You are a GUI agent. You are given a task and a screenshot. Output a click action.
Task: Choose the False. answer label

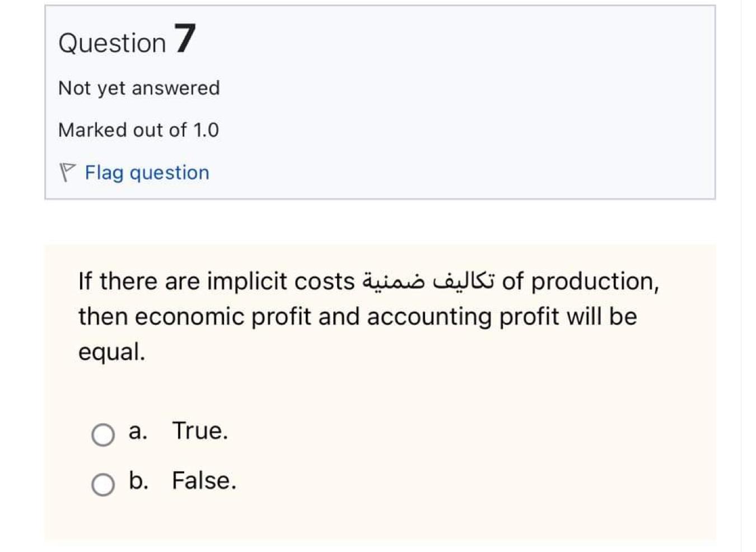click(x=204, y=480)
